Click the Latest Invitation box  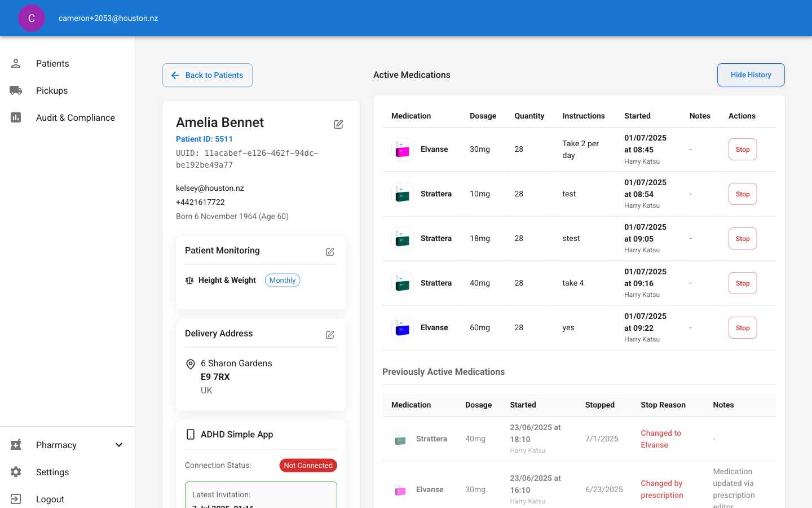coord(261,495)
